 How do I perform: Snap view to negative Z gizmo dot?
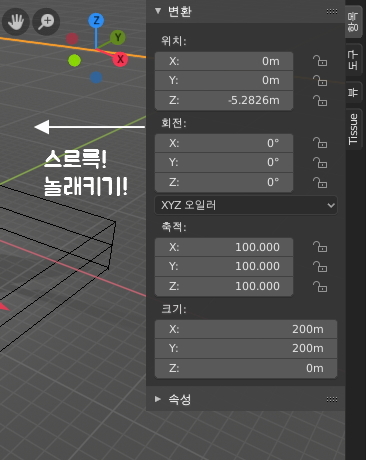click(96, 77)
